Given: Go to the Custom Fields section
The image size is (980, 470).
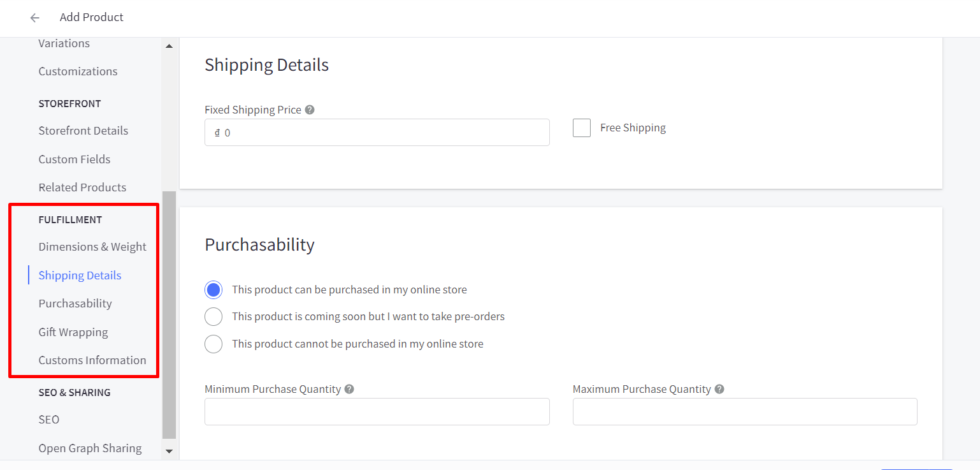Looking at the screenshot, I should [74, 159].
